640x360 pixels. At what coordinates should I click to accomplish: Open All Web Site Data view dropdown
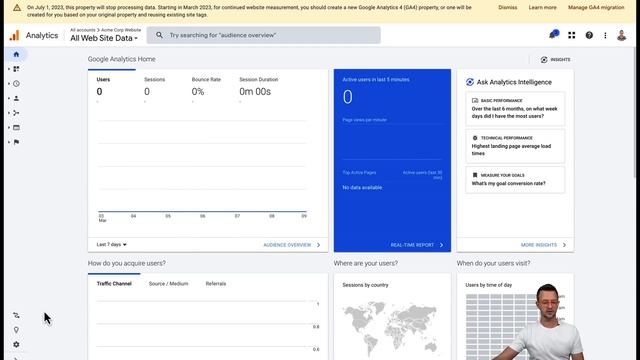(104, 38)
